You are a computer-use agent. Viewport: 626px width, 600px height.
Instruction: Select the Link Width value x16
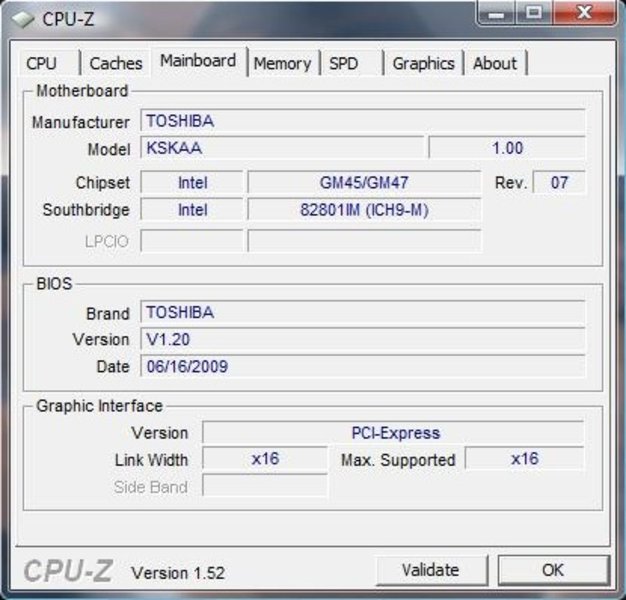pyautogui.click(x=265, y=458)
